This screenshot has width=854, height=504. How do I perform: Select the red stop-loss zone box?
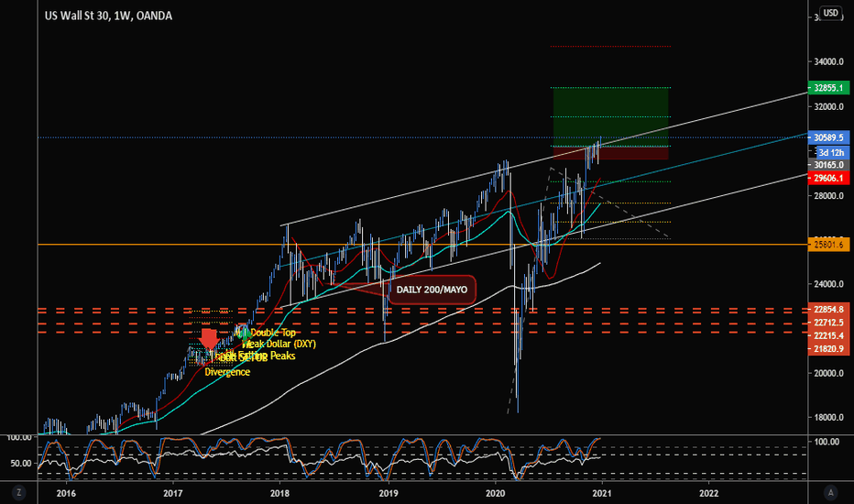(x=610, y=153)
